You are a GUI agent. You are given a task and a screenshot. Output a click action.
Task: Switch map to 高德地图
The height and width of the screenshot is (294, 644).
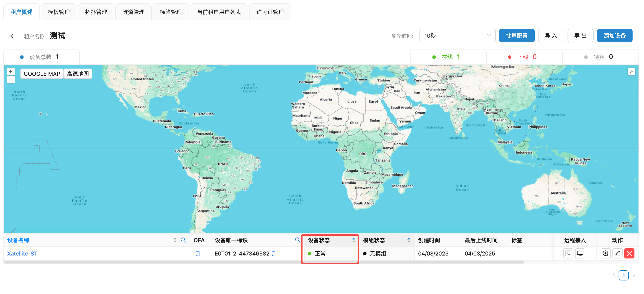(78, 74)
